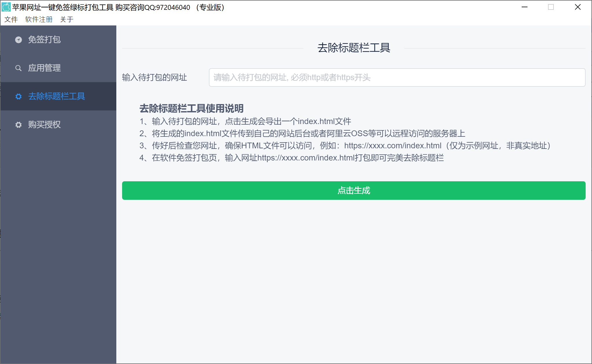Screen dimensions: 592x364
Task: Minimize the application window
Action: 525,7
